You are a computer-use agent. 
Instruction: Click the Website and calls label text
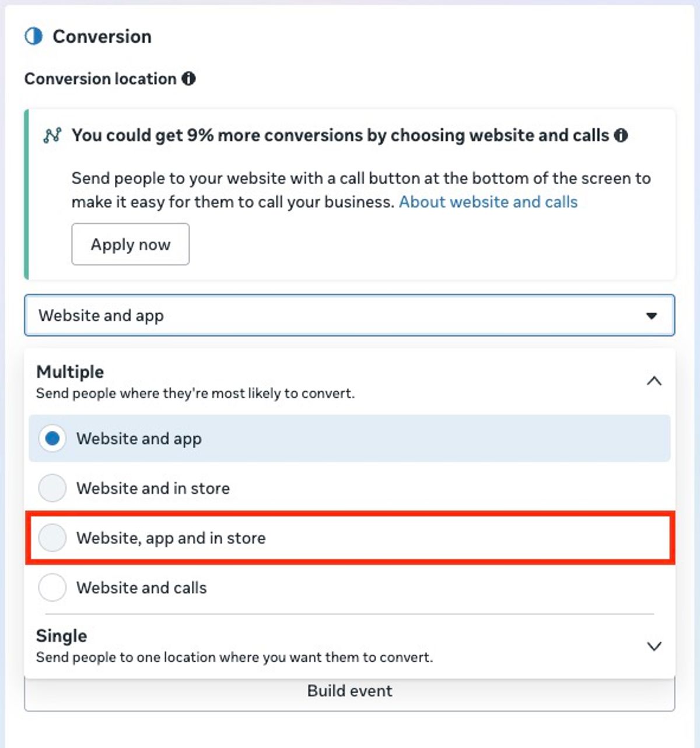pyautogui.click(x=142, y=588)
